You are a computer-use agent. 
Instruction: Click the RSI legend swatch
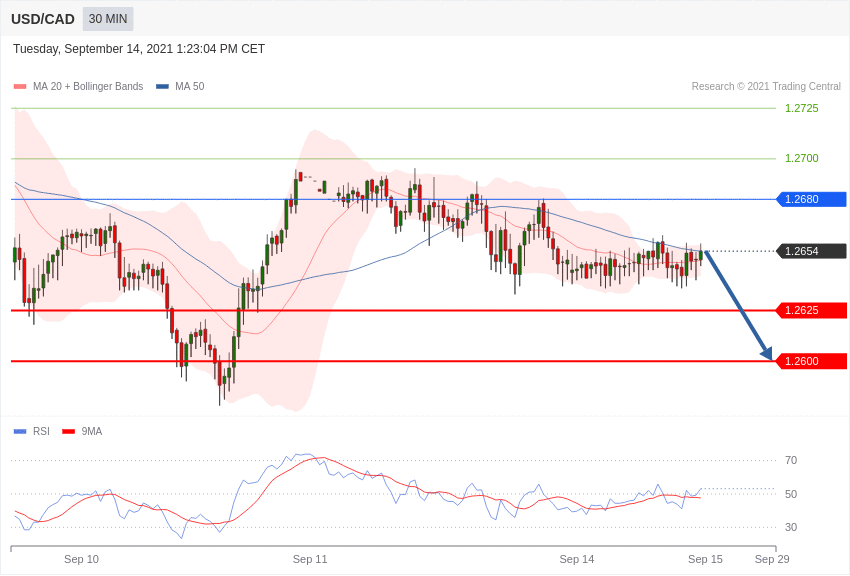(x=20, y=431)
